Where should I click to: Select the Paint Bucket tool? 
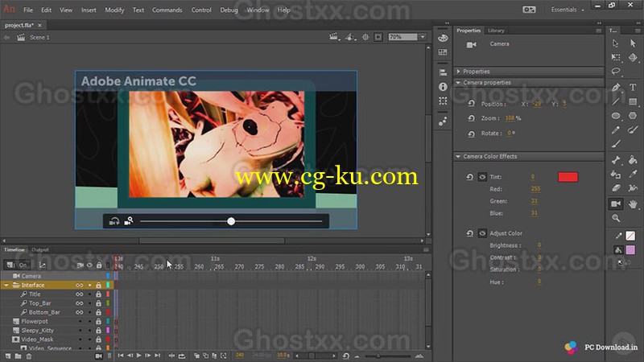633,160
